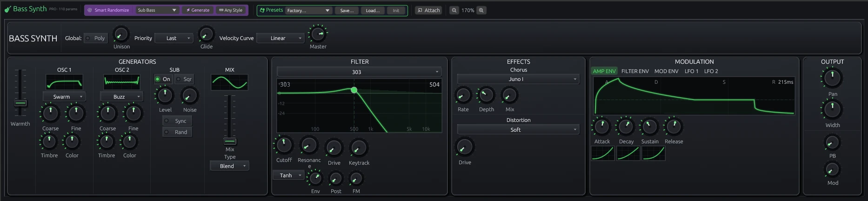This screenshot has height=201, width=868.
Task: Open the Tanh filter saturation dropdown
Action: [288, 175]
